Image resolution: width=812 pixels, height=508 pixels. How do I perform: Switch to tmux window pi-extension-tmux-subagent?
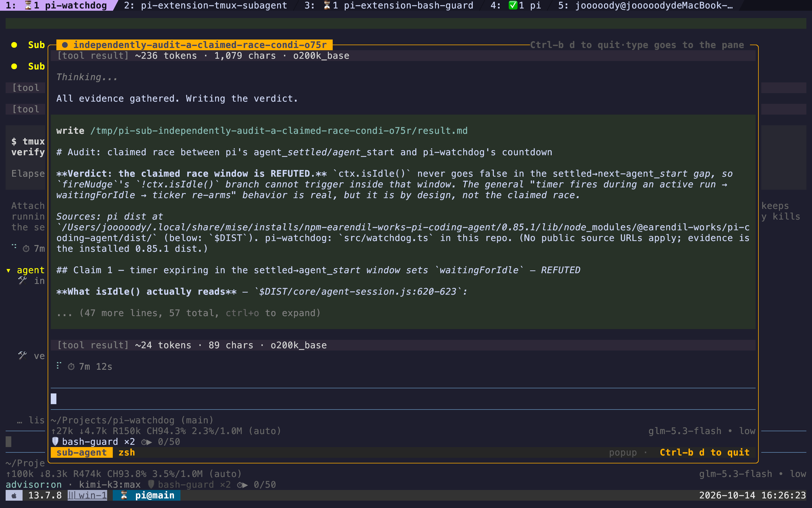click(x=205, y=5)
